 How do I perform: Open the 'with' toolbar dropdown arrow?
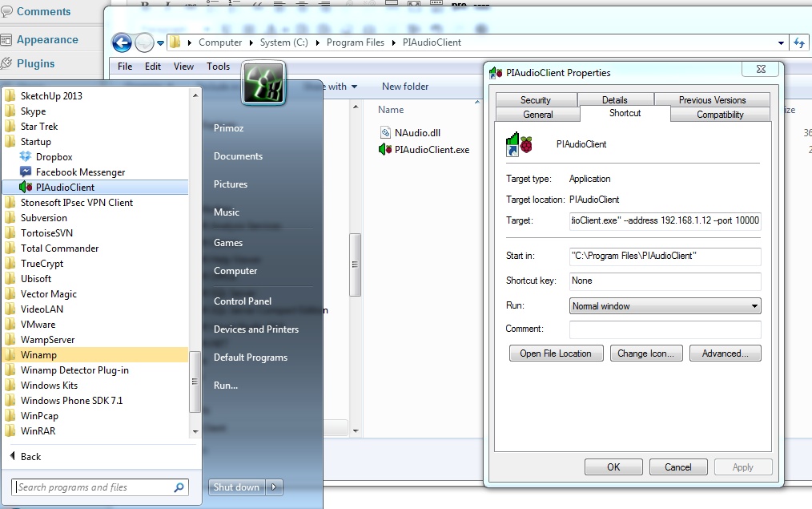pos(354,87)
